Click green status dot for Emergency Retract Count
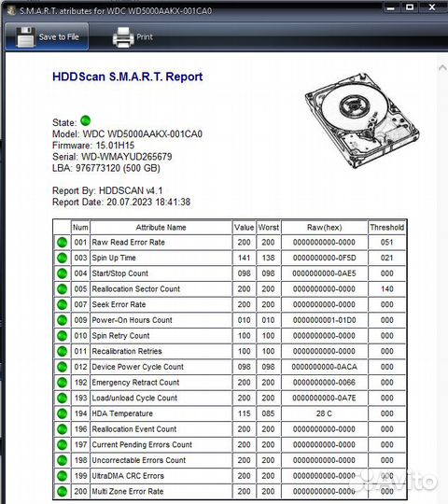Viewport: 448px width, 504px height. pyautogui.click(x=62, y=383)
